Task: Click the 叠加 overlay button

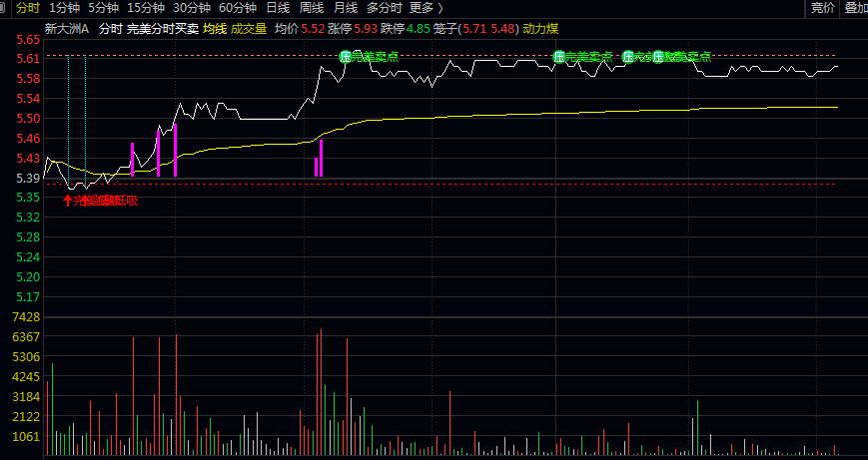Action: pos(856,8)
